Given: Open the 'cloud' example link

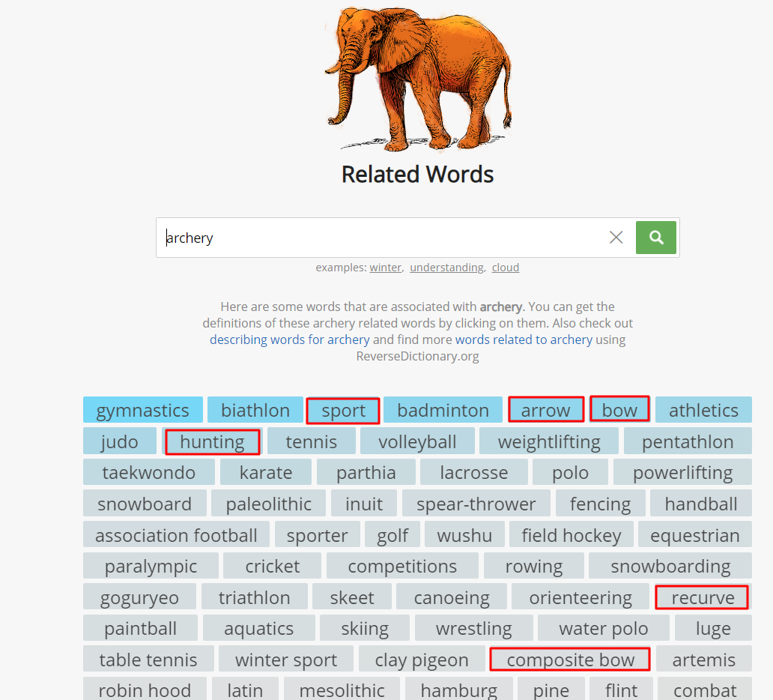Looking at the screenshot, I should point(505,268).
